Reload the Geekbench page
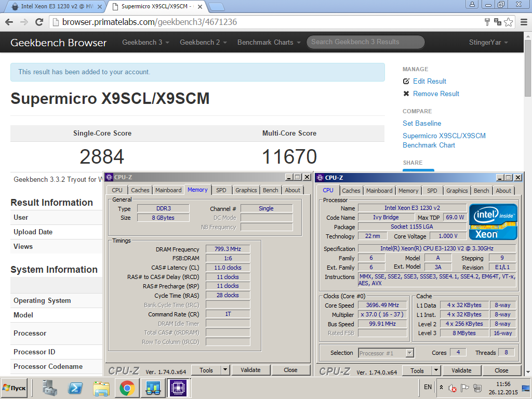Viewport: 532px width, 399px height. point(39,22)
